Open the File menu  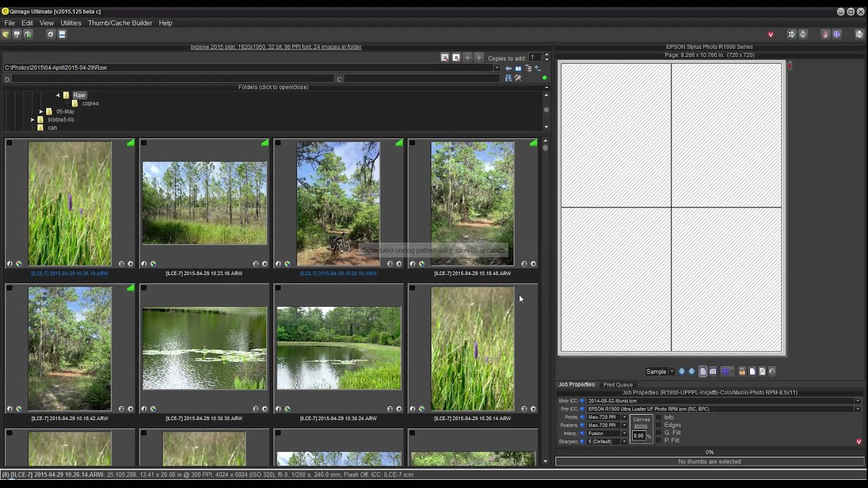coord(9,23)
